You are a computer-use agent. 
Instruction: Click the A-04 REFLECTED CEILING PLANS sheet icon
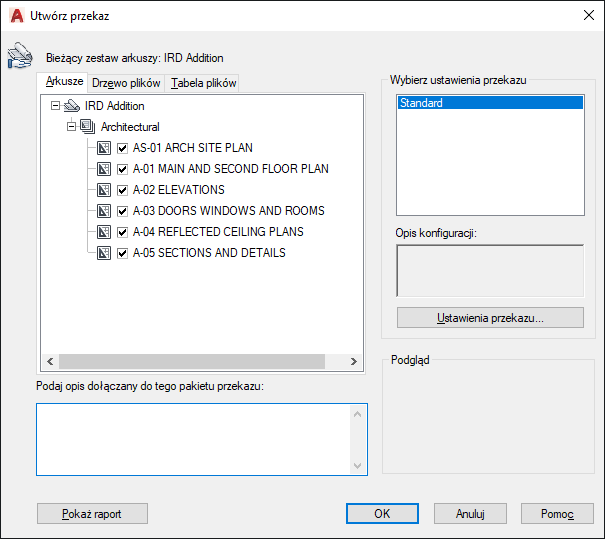tap(103, 232)
